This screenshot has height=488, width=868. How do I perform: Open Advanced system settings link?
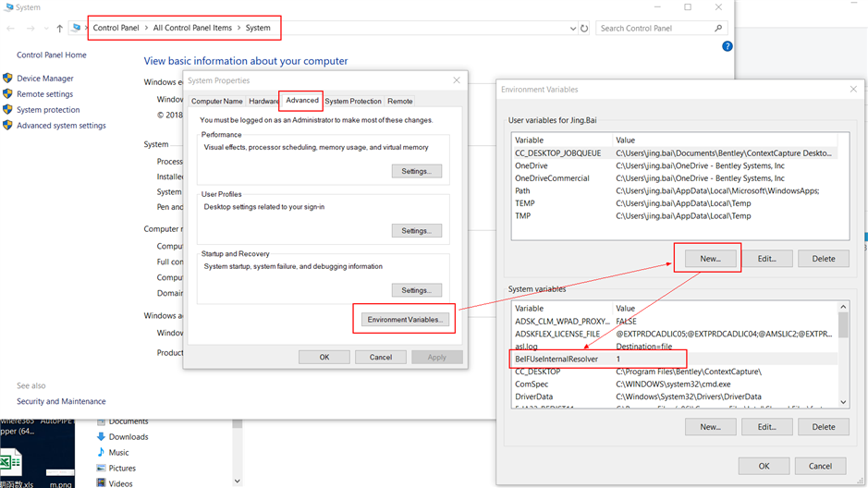[61, 126]
